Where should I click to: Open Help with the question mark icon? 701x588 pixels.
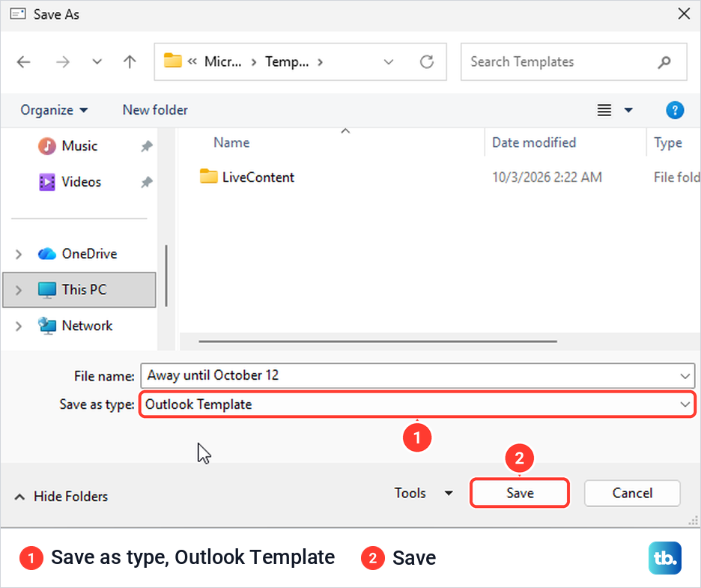(x=675, y=110)
